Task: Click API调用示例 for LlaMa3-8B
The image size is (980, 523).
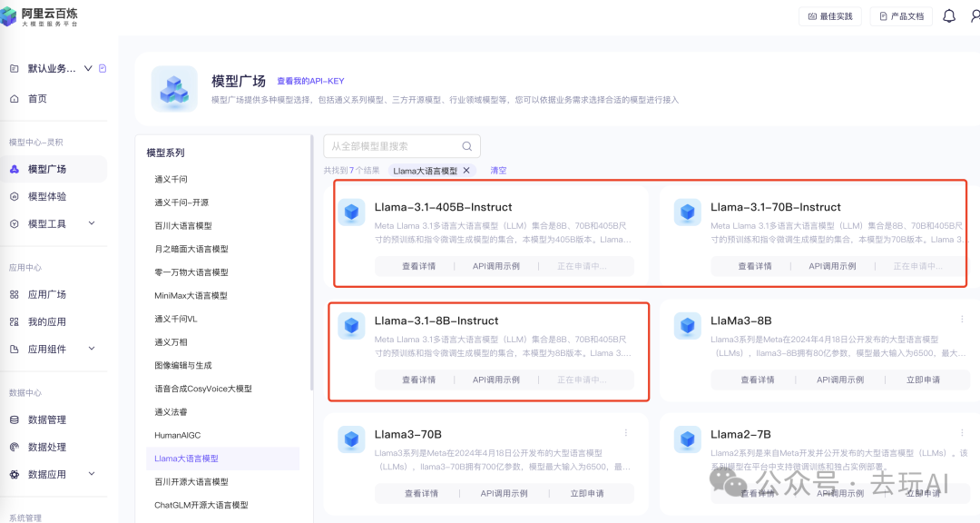Action: coord(840,380)
